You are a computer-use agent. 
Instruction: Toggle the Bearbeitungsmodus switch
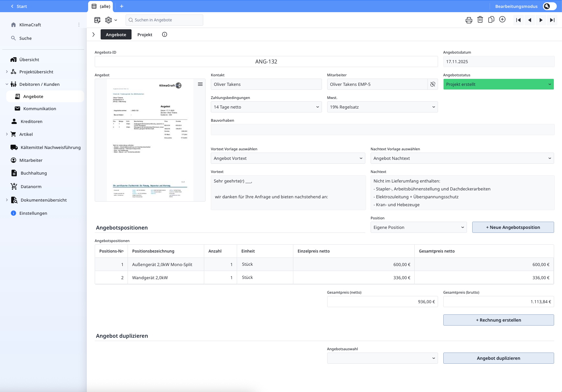pos(550,6)
